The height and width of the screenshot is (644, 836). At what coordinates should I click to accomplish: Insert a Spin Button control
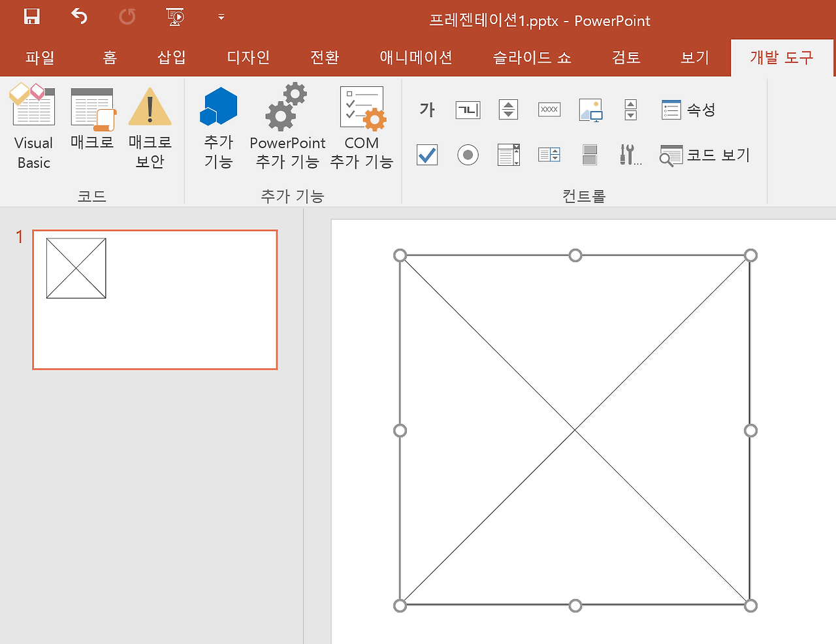tap(508, 110)
